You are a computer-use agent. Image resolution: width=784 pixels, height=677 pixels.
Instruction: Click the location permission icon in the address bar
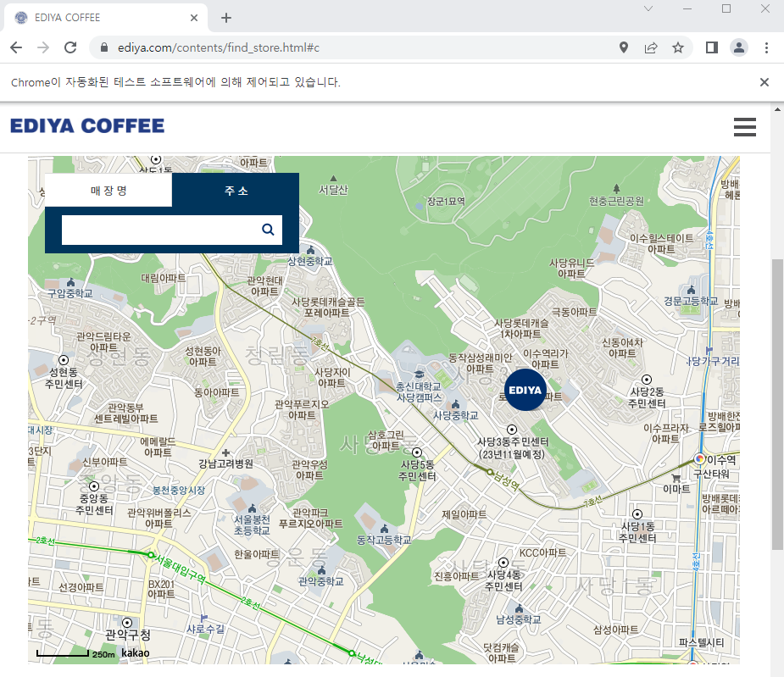click(x=624, y=47)
